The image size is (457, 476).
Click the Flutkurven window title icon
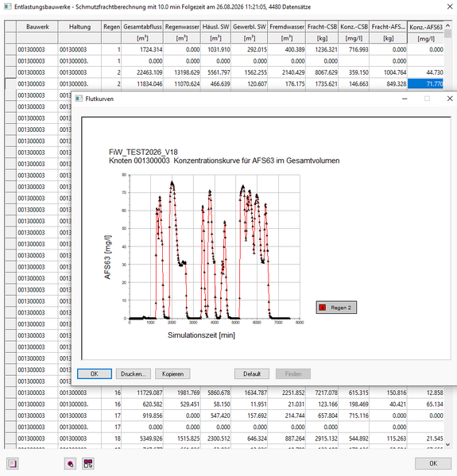tap(79, 99)
